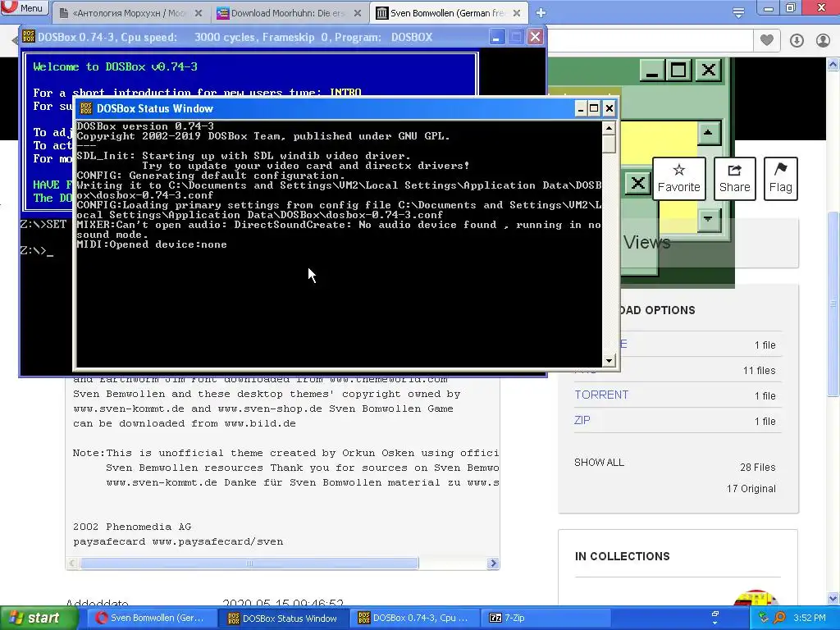Screen dimensions: 840x630
Task: Click the DOSBox icon in main window title bar
Action: click(x=29, y=36)
